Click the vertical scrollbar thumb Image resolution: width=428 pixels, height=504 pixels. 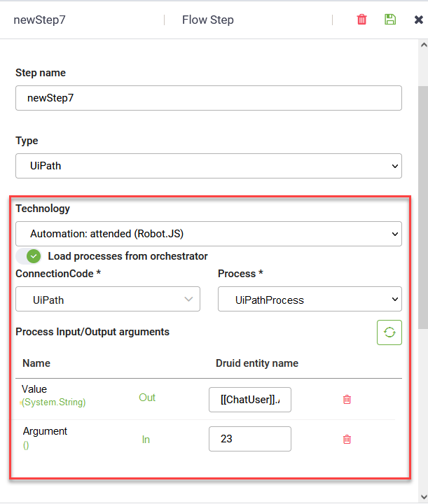coord(423,207)
